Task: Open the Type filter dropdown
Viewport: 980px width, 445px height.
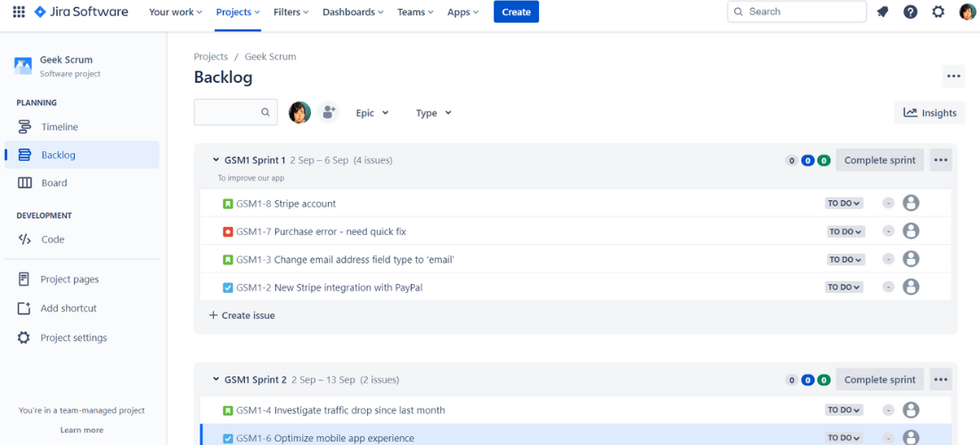Action: [x=434, y=113]
